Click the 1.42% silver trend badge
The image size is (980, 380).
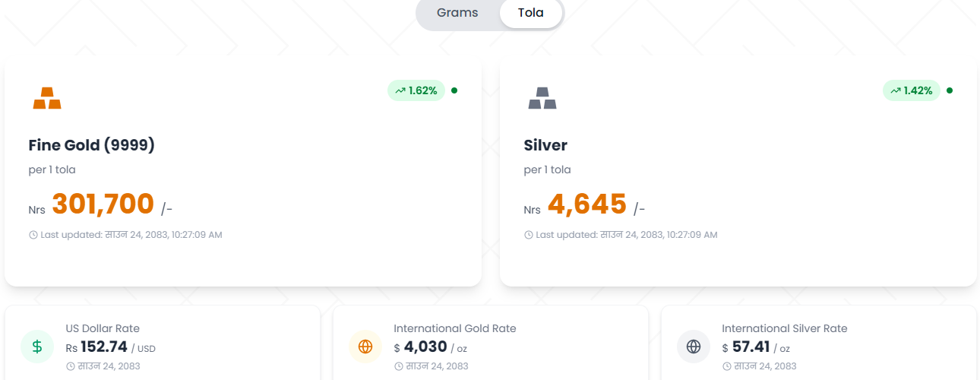tap(912, 90)
